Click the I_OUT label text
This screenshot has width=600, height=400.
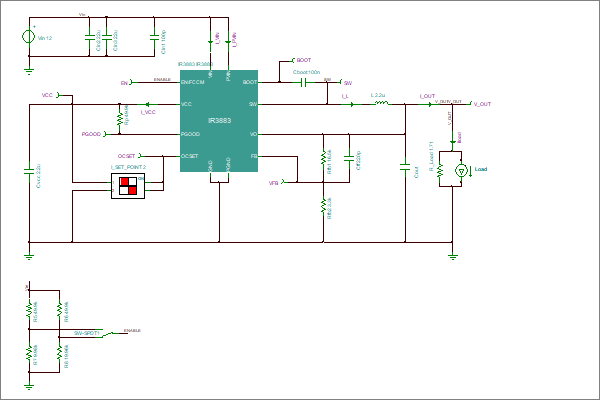[427, 96]
